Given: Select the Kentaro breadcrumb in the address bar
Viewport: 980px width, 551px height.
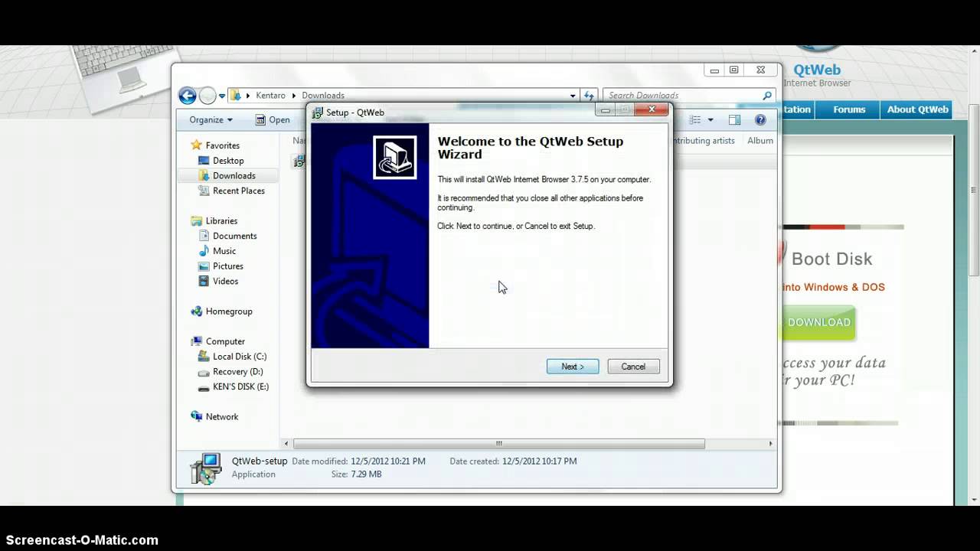Looking at the screenshot, I should pyautogui.click(x=271, y=96).
